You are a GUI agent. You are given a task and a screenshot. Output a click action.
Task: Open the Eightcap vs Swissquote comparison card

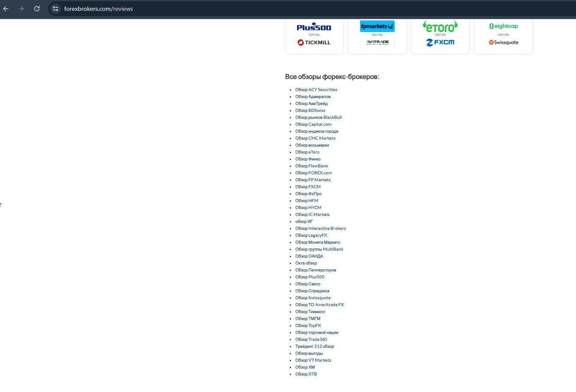coord(504,36)
